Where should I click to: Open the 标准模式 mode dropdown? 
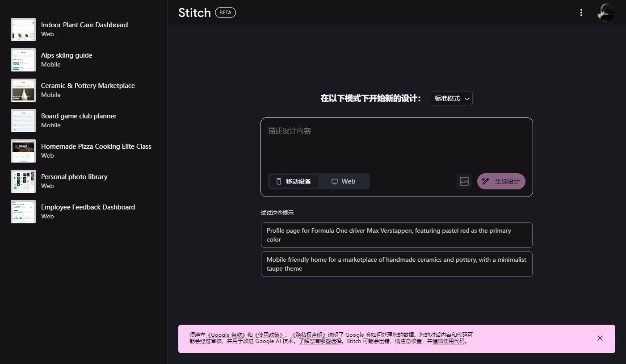tap(451, 98)
